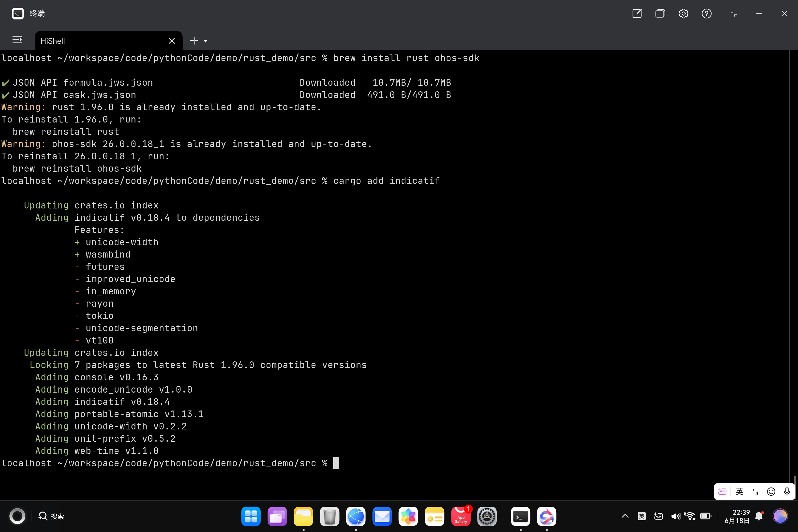This screenshot has width=798, height=532.
Task: Click 'Adding web-time v1.1.0' line
Action: [x=97, y=451]
